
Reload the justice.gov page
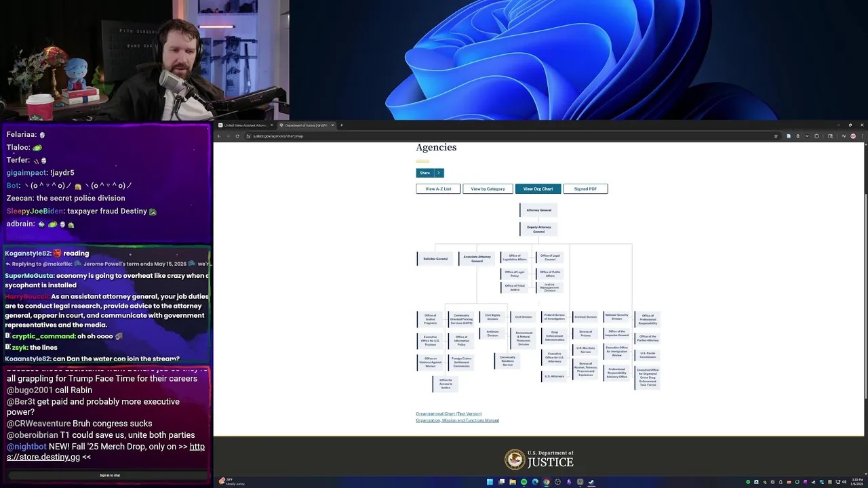coord(237,136)
